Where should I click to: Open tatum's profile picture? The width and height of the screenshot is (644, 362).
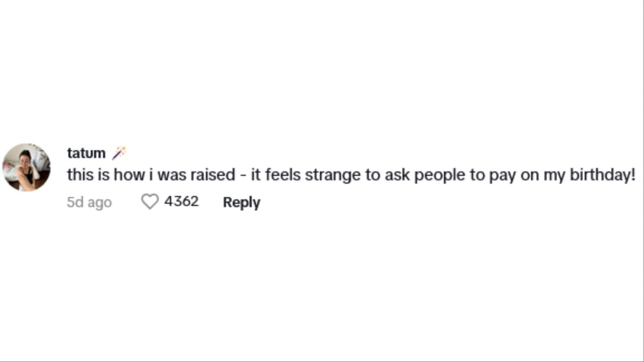pyautogui.click(x=26, y=167)
